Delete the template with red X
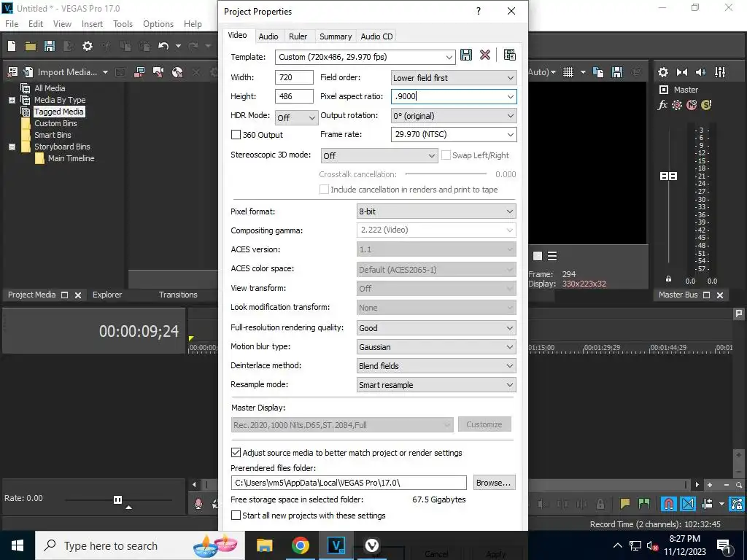747x560 pixels. point(485,55)
